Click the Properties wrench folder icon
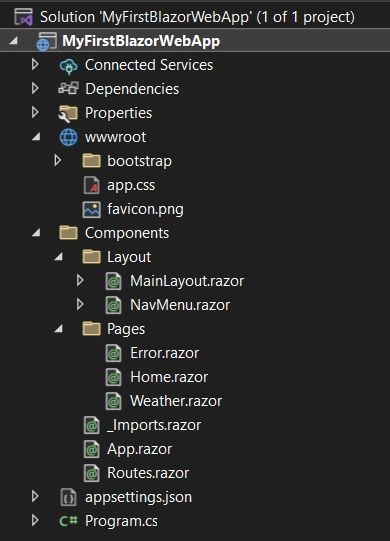The image size is (390, 541). (68, 113)
